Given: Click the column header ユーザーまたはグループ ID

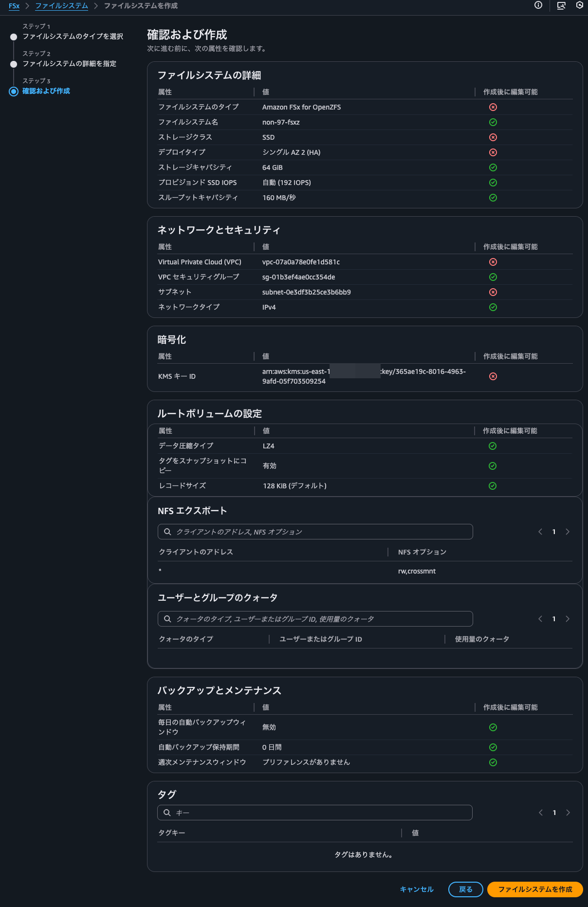Looking at the screenshot, I should [321, 639].
